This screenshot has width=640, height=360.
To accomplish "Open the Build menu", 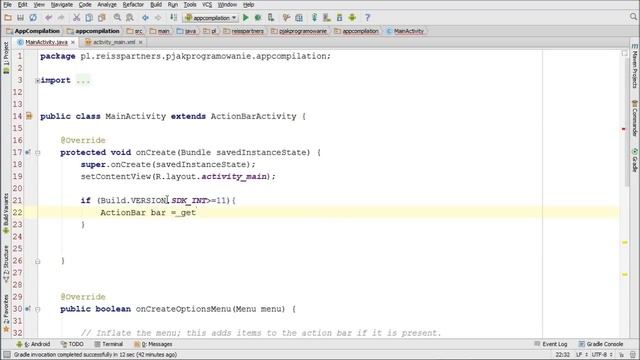I will (156, 5).
